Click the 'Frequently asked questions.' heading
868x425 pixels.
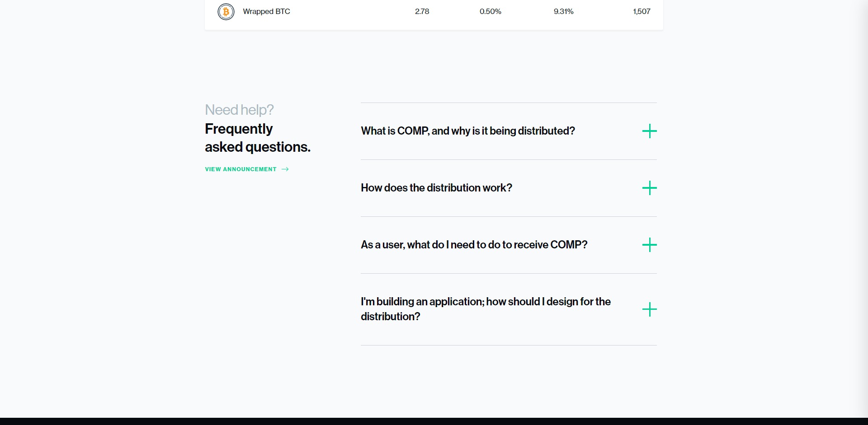pyautogui.click(x=257, y=138)
